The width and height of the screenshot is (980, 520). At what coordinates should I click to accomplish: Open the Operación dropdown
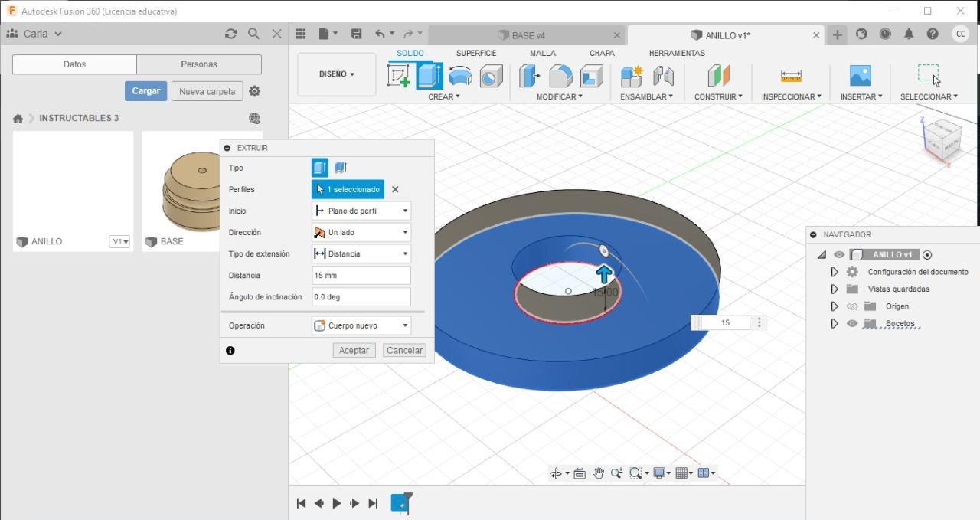click(x=361, y=325)
